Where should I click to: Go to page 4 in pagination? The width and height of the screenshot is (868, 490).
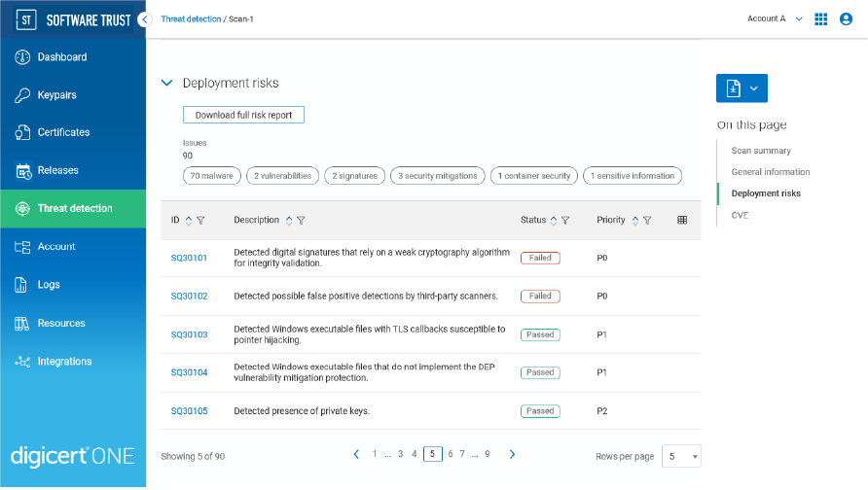(x=415, y=455)
